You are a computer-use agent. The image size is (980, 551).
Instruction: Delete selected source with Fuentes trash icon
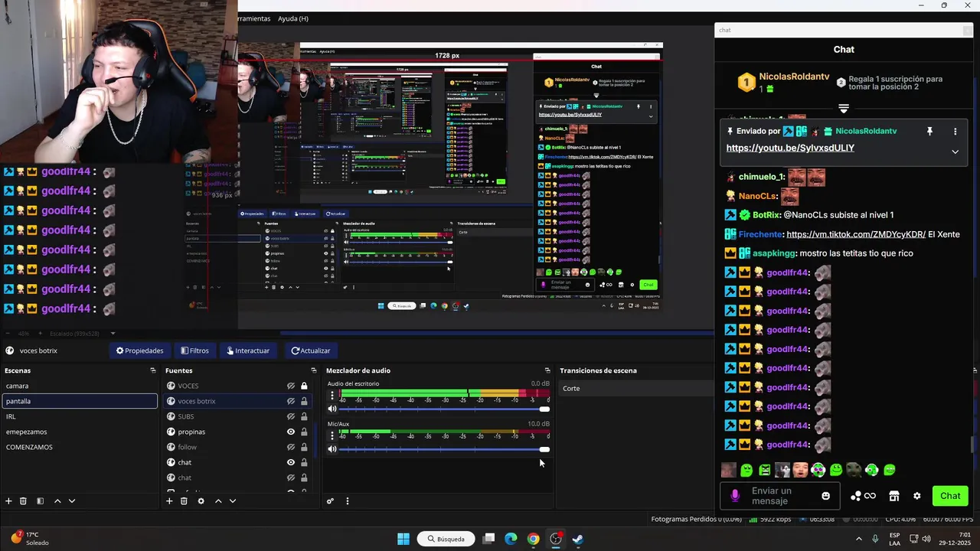point(184,501)
